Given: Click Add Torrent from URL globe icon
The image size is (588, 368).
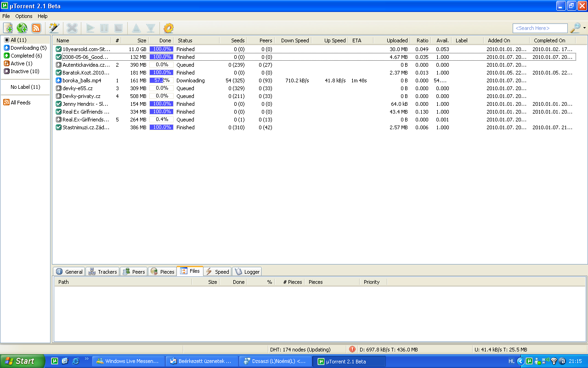Looking at the screenshot, I should pos(22,28).
